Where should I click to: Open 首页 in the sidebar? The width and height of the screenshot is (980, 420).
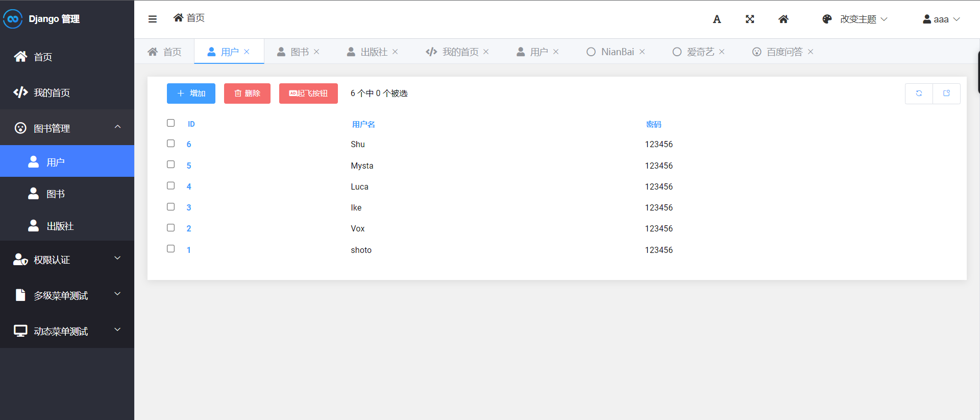coord(67,57)
